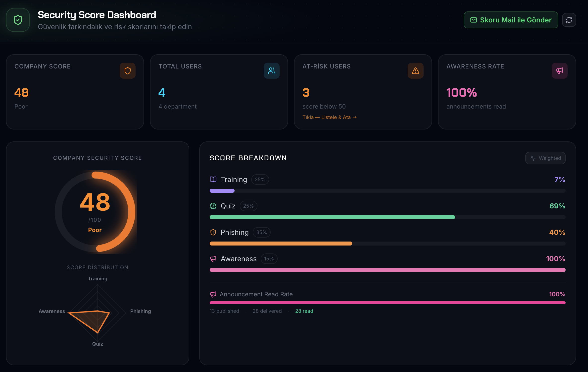Click the users icon on Total Users card
Viewport: 588px width, 372px height.
tap(272, 71)
